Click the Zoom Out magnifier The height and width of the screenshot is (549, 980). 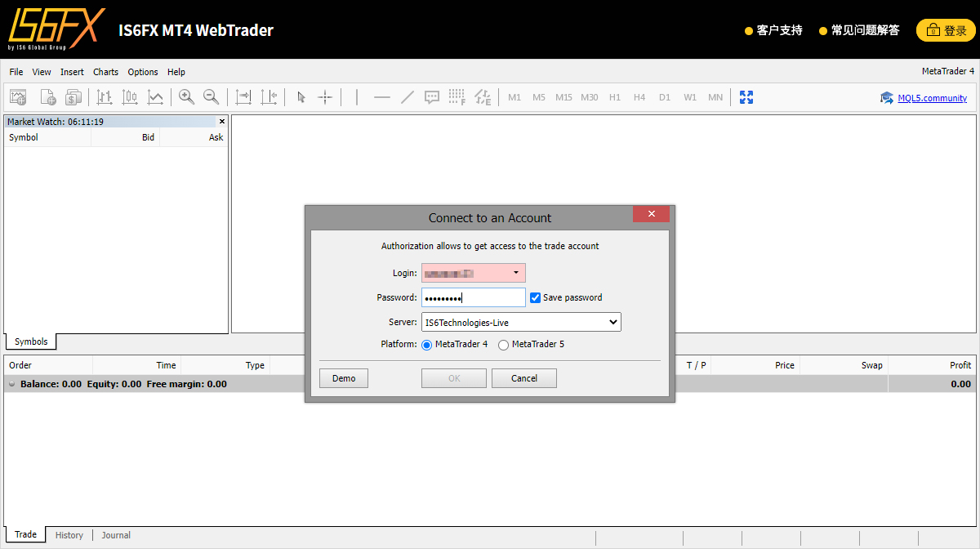tap(211, 97)
